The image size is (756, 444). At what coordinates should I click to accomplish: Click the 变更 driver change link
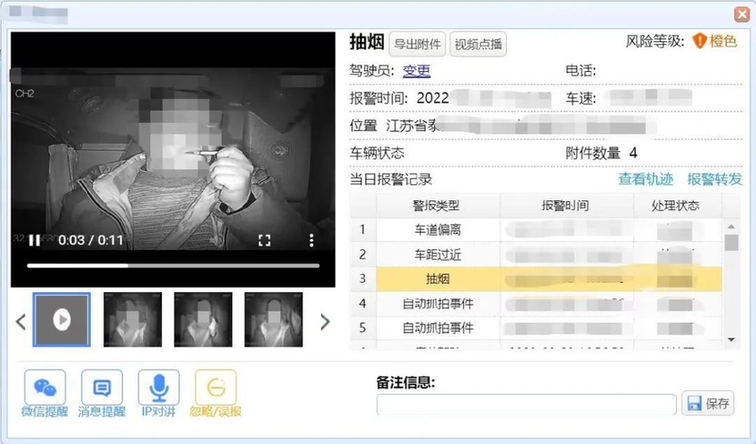click(x=416, y=71)
